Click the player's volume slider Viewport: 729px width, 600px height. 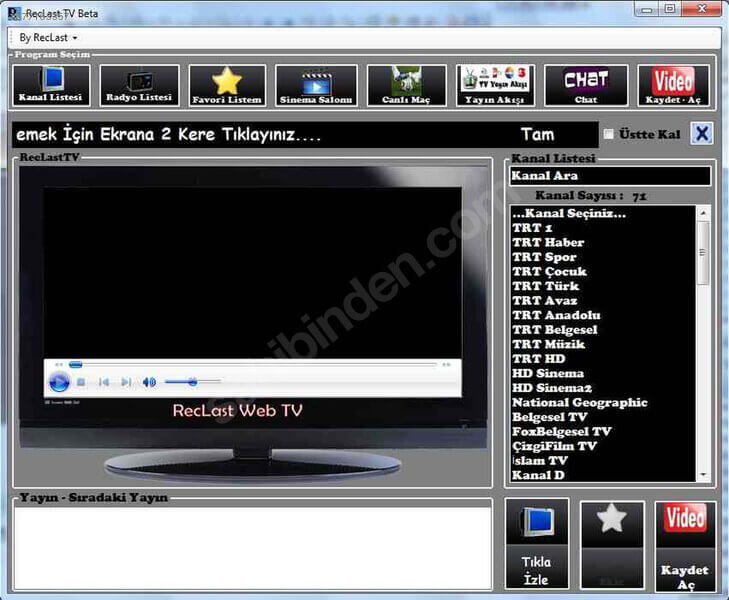click(x=193, y=382)
